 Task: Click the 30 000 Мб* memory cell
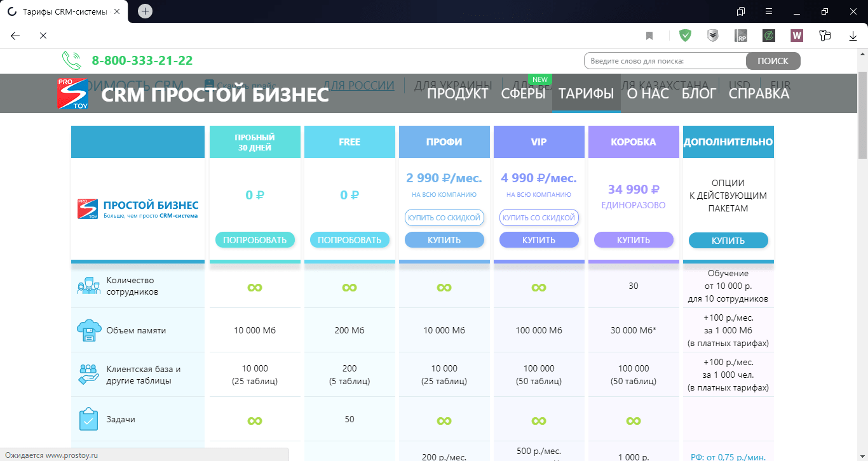(x=634, y=330)
